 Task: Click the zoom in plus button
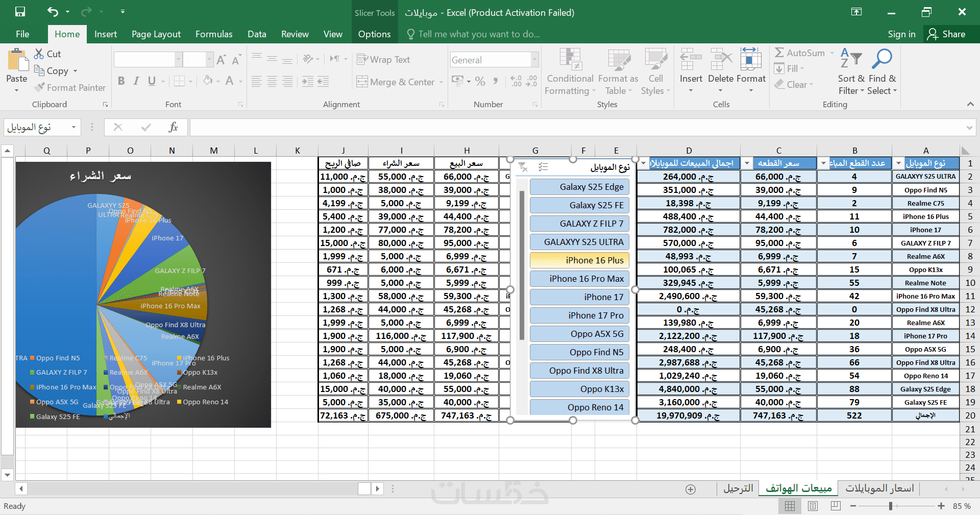(x=941, y=506)
